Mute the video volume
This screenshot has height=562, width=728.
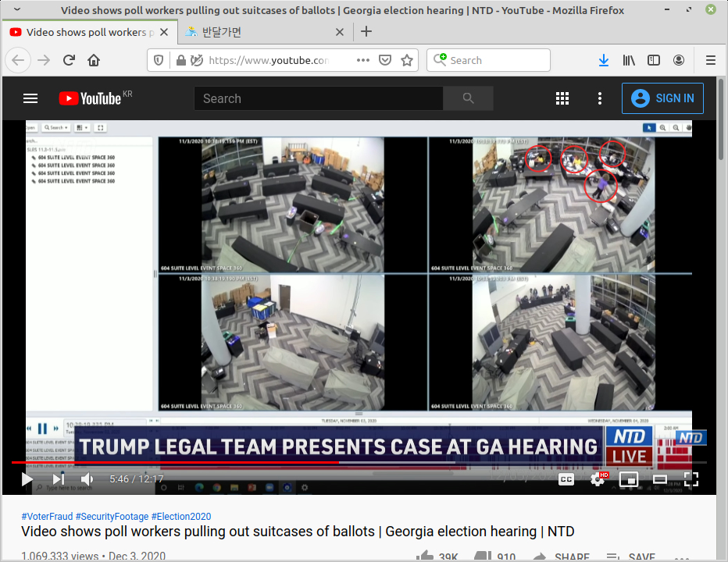[x=87, y=479]
